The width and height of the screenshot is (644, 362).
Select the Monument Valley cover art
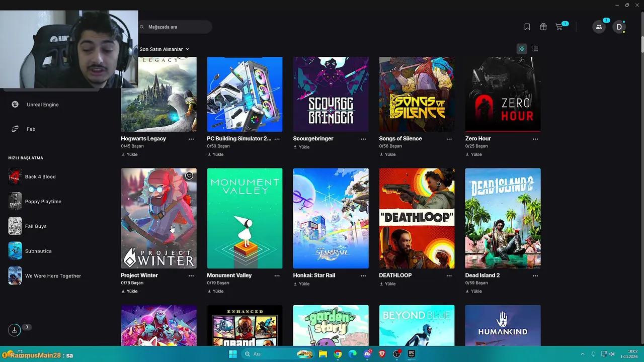245,218
